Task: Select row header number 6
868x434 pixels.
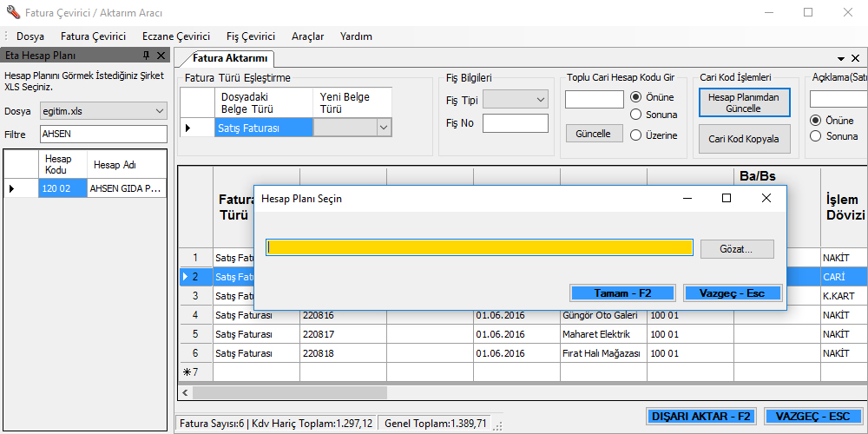Action: (195, 353)
